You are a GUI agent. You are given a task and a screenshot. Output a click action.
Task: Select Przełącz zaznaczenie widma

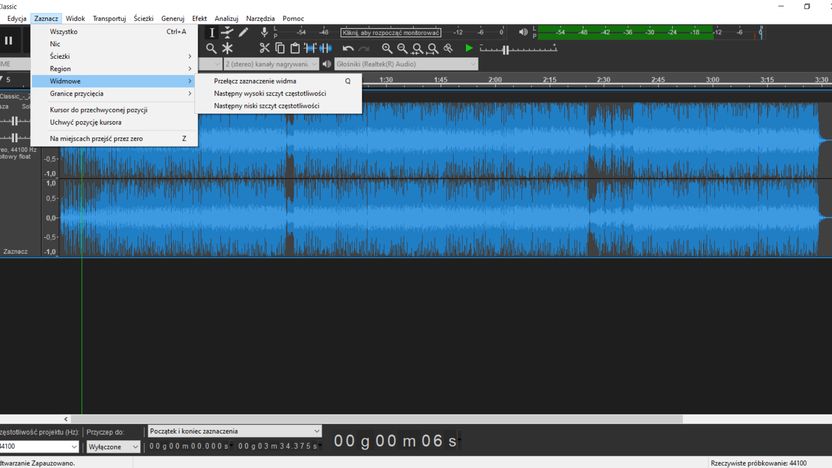click(x=279, y=81)
